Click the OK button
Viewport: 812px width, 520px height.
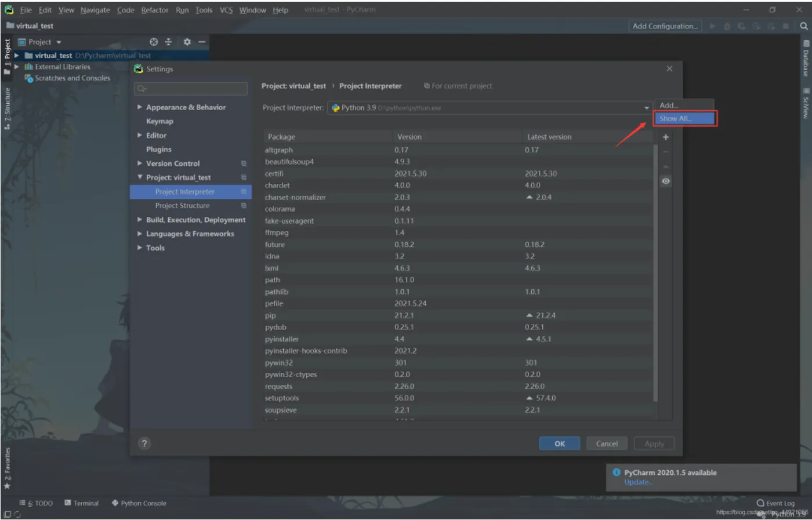coord(560,443)
